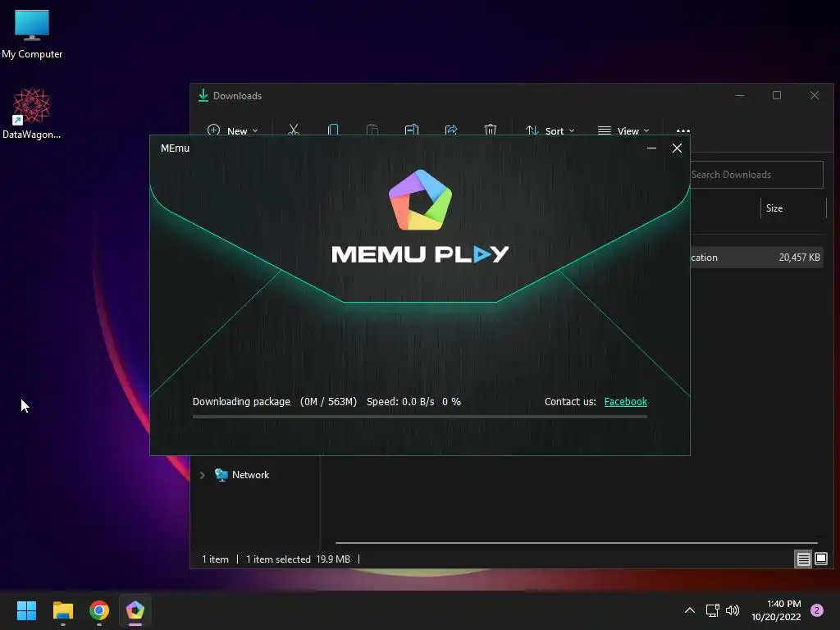Open the notification badge showing 2
The image size is (840, 630).
[817, 610]
